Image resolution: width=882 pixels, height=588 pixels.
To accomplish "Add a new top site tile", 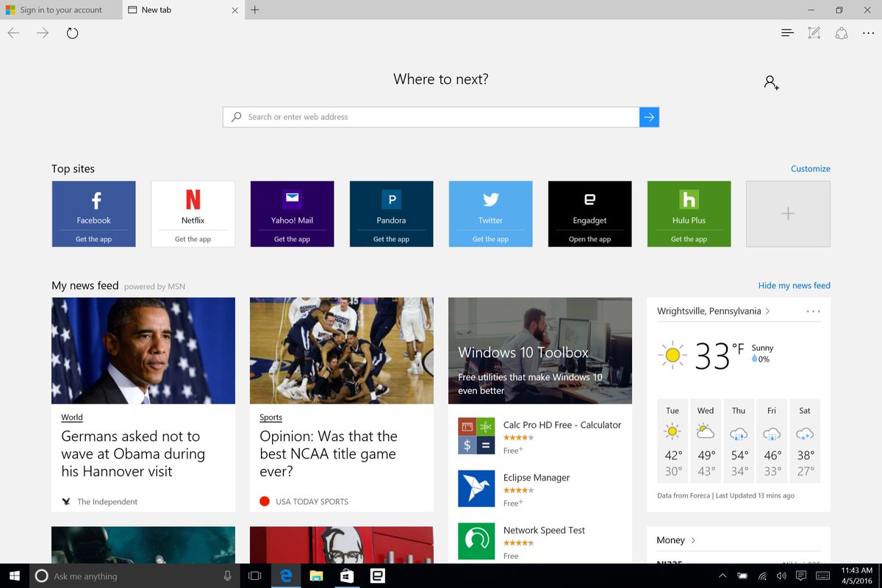I will [x=788, y=214].
